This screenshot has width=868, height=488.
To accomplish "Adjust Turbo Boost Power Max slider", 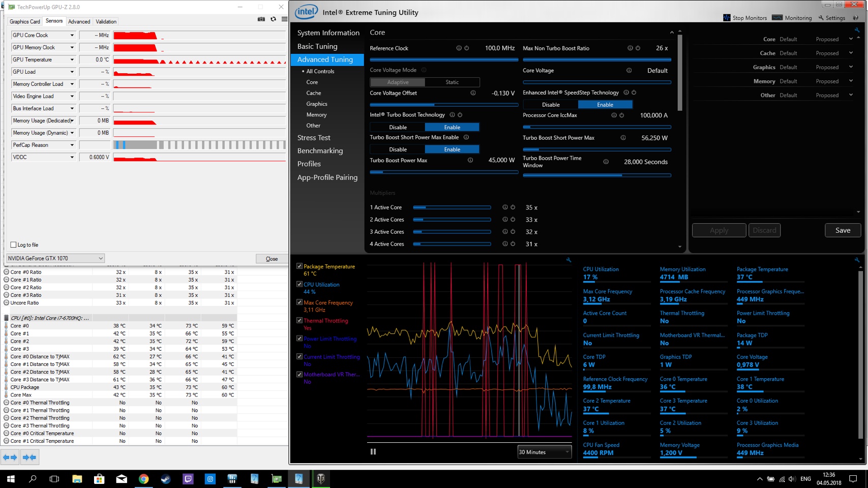I will (444, 172).
